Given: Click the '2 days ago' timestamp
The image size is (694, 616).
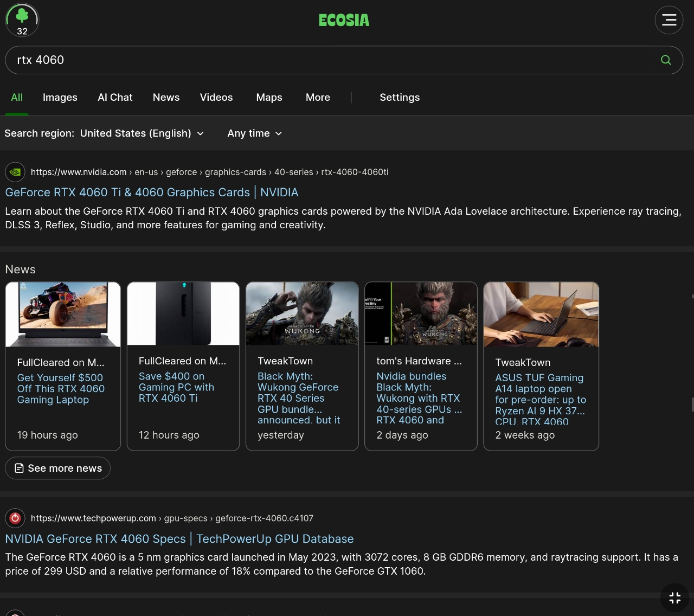Looking at the screenshot, I should tap(402, 435).
